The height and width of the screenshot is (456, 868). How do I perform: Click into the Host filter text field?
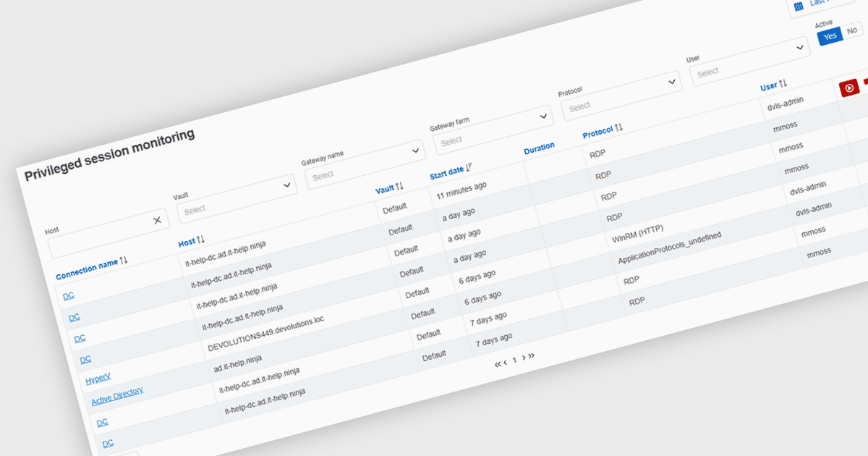(108, 232)
